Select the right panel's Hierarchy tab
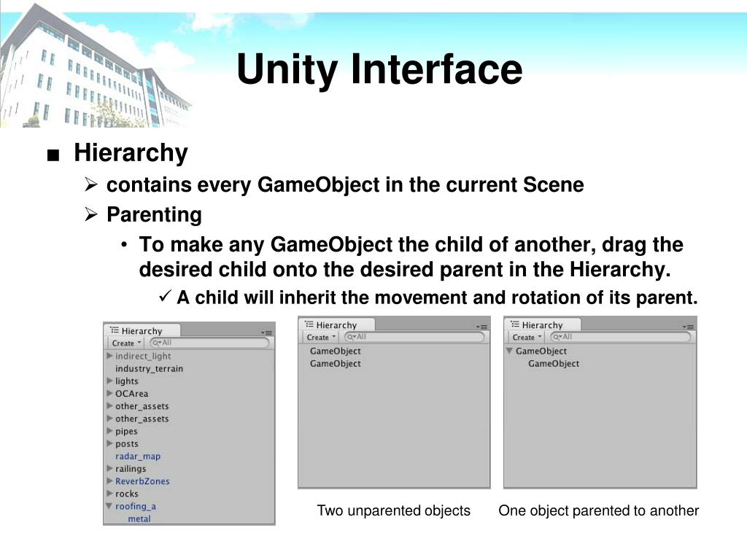 [x=542, y=324]
